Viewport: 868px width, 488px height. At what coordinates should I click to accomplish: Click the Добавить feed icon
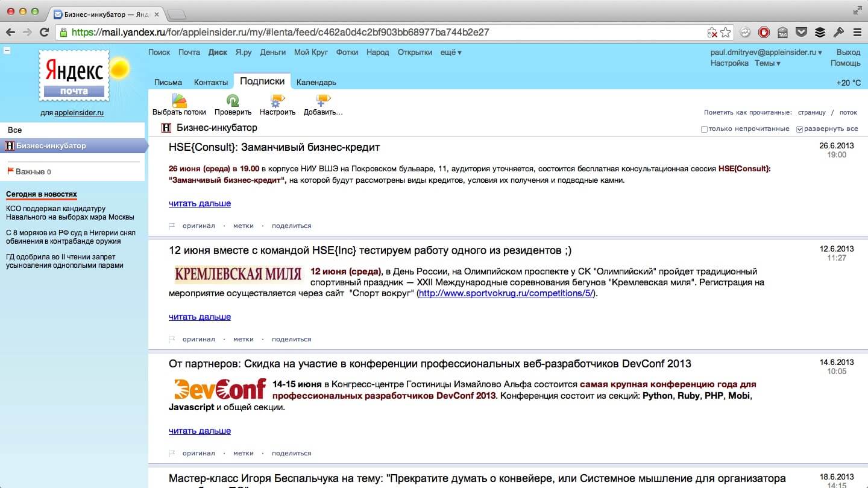[324, 101]
